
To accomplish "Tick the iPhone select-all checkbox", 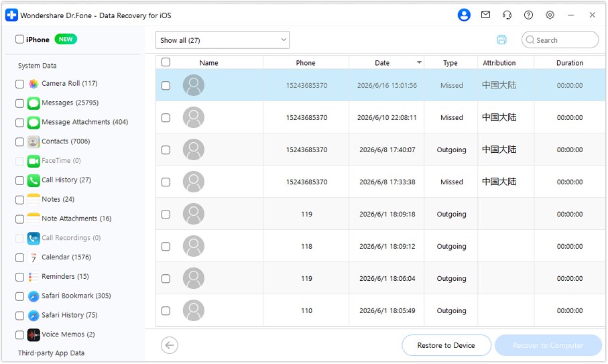I will pyautogui.click(x=19, y=39).
